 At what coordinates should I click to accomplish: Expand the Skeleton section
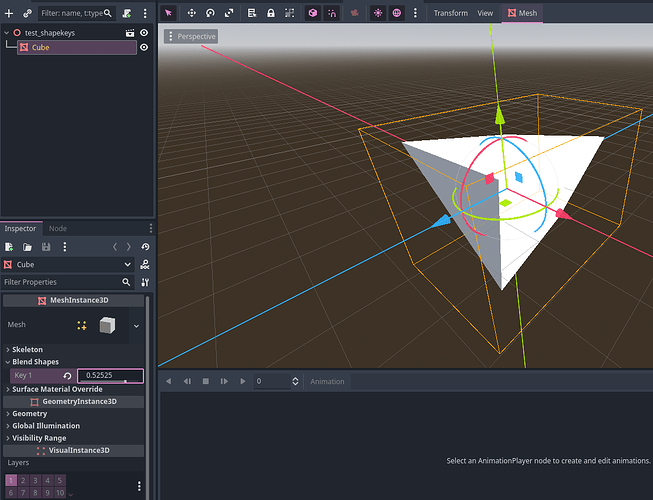pyautogui.click(x=27, y=350)
